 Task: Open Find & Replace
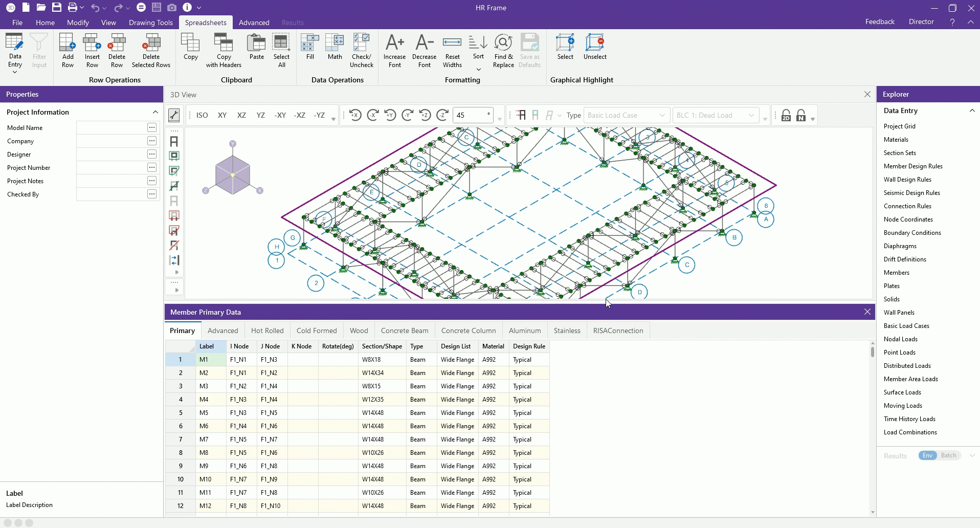pos(503,49)
